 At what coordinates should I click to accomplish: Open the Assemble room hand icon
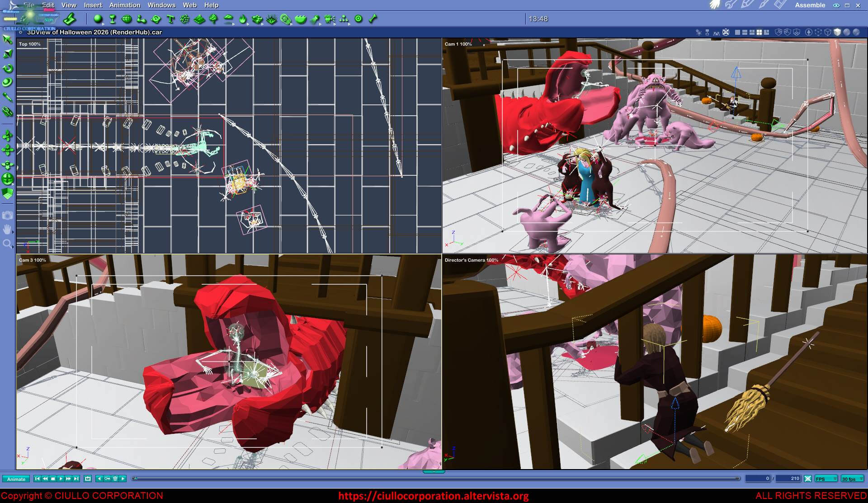coord(715,5)
